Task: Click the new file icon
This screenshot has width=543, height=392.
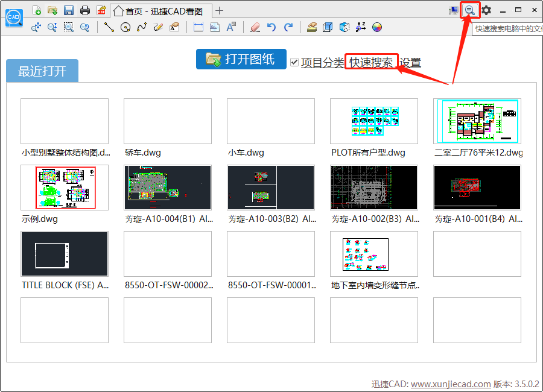Action: point(36,10)
